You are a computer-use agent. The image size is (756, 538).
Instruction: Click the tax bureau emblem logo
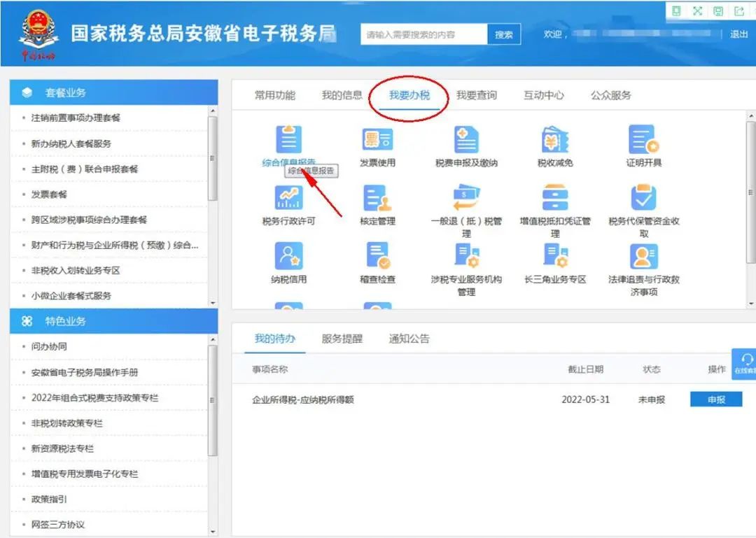38,35
